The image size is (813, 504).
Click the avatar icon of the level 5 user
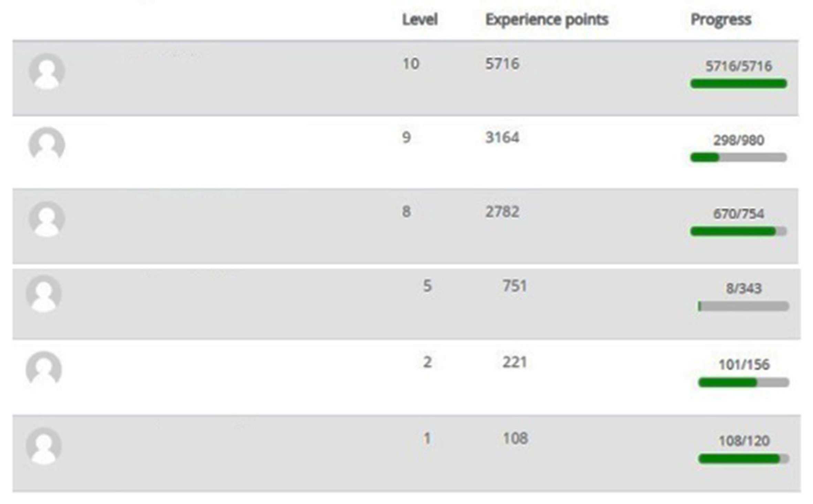tap(44, 293)
